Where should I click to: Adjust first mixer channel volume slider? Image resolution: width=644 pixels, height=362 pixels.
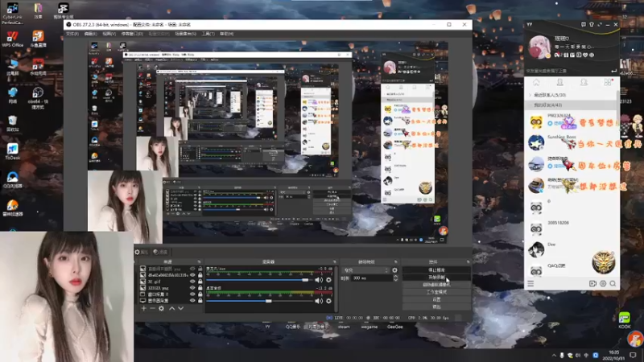(x=258, y=280)
